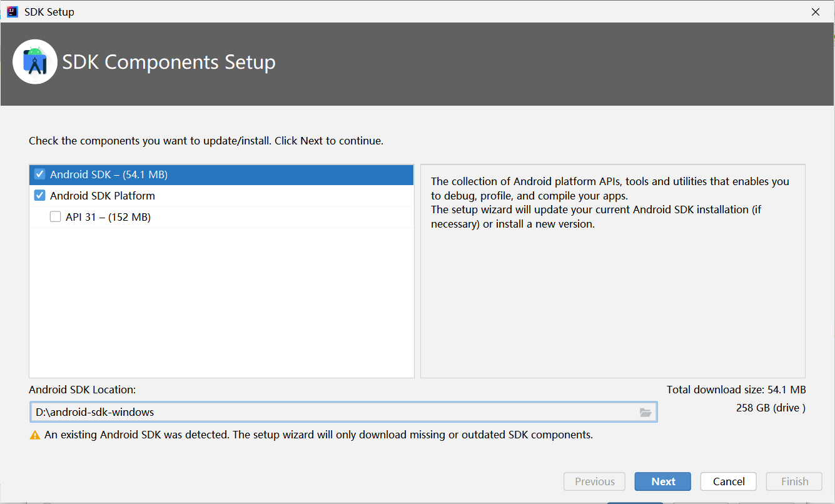835x504 pixels.
Task: Click the 'SDK Setup' window title
Action: [x=49, y=12]
